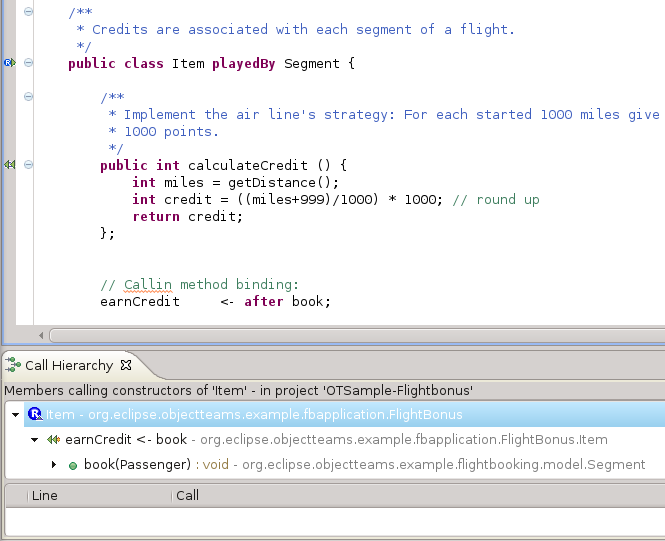Close the Call Hierarchy tab

126,365
